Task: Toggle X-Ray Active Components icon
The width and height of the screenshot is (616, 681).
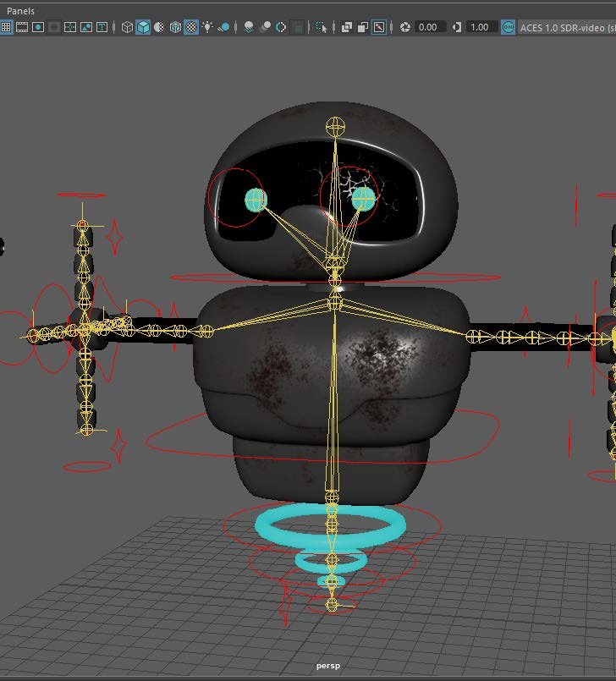Action: coord(363,27)
